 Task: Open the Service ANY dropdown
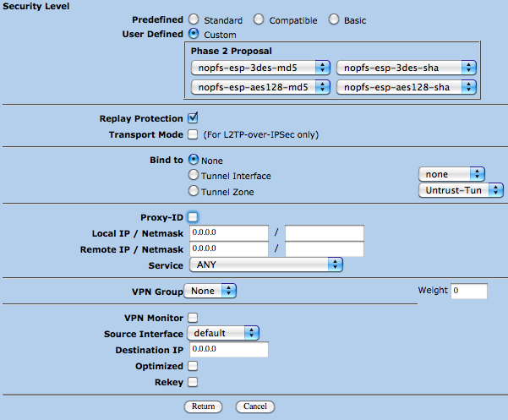(x=266, y=265)
